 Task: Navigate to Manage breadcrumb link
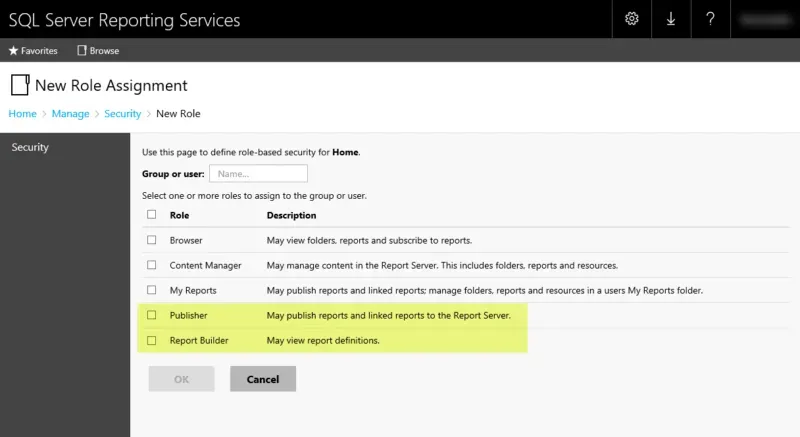point(70,114)
